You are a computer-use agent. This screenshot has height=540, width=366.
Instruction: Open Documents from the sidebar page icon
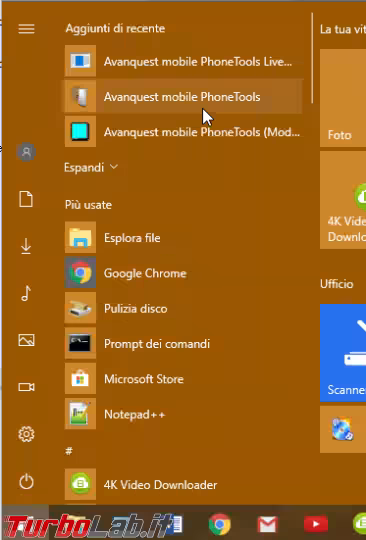click(26, 199)
